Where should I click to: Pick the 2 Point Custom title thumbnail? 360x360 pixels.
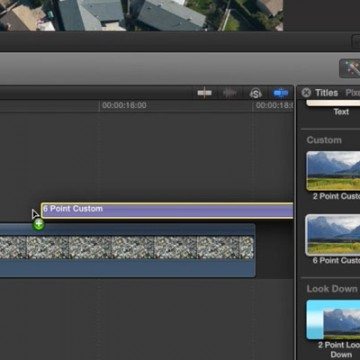point(333,171)
